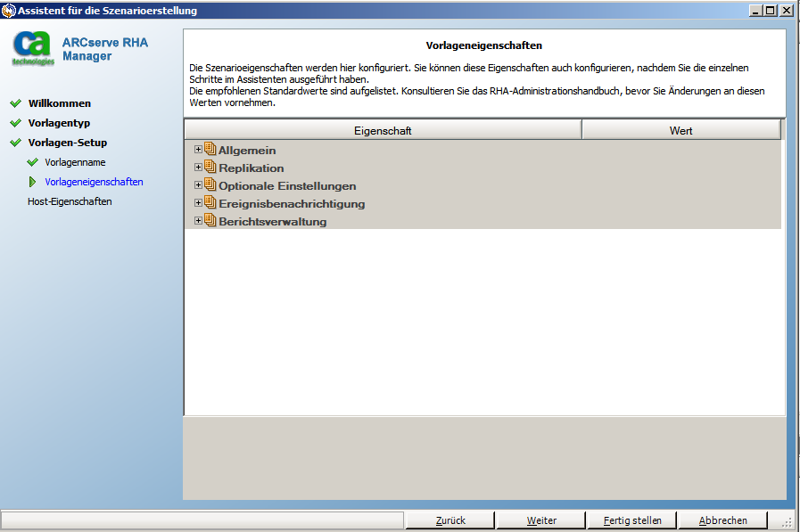This screenshot has height=532, width=800.
Task: Click the Optionale Einstellungen folder icon
Action: (210, 184)
